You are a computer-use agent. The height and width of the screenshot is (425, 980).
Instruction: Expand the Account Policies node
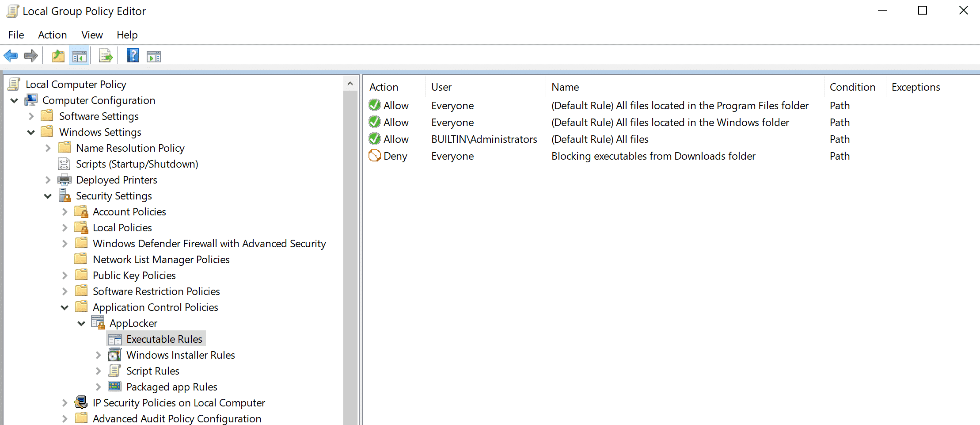click(x=65, y=212)
